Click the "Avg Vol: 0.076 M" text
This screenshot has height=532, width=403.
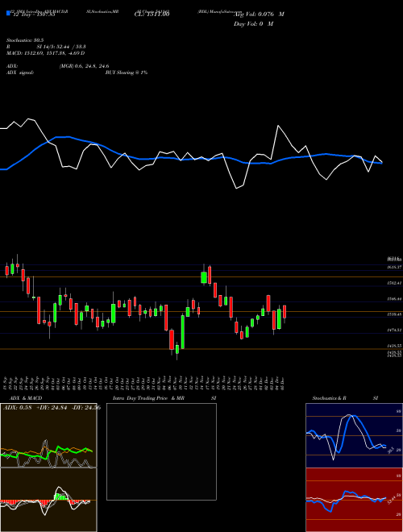[259, 15]
